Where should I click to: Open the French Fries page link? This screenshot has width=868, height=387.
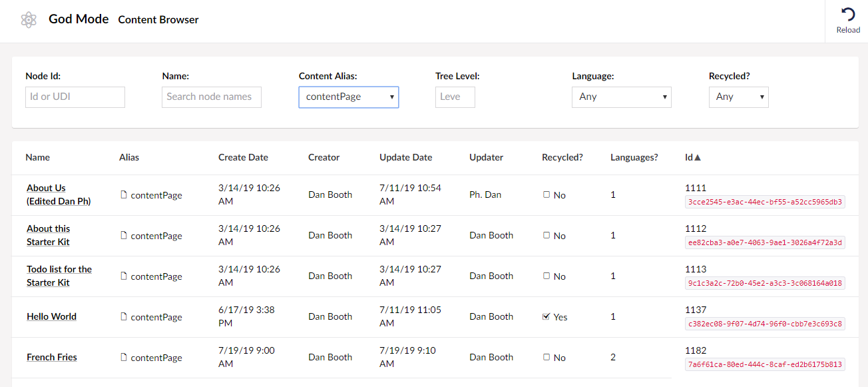pyautogui.click(x=52, y=358)
